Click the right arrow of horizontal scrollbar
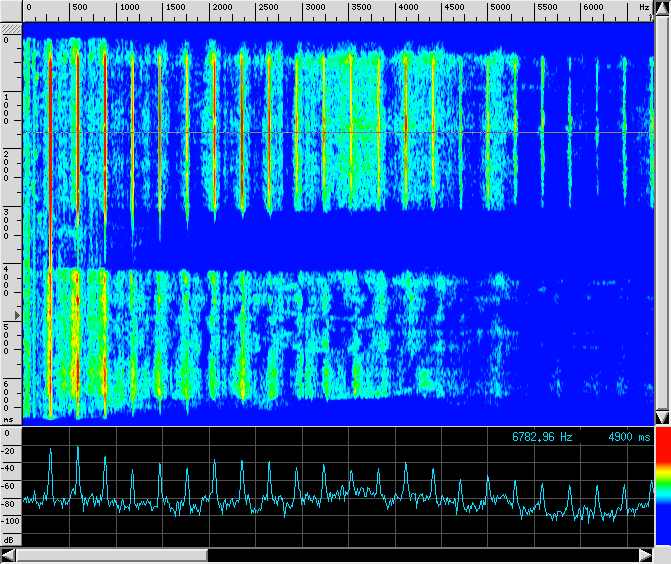Screen dimensions: 671x564 point(645,555)
